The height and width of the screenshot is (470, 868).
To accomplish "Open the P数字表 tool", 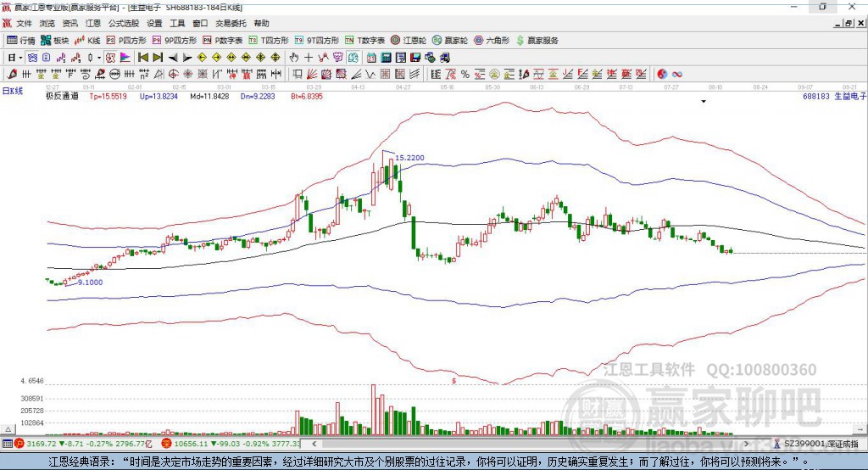I will pos(223,41).
